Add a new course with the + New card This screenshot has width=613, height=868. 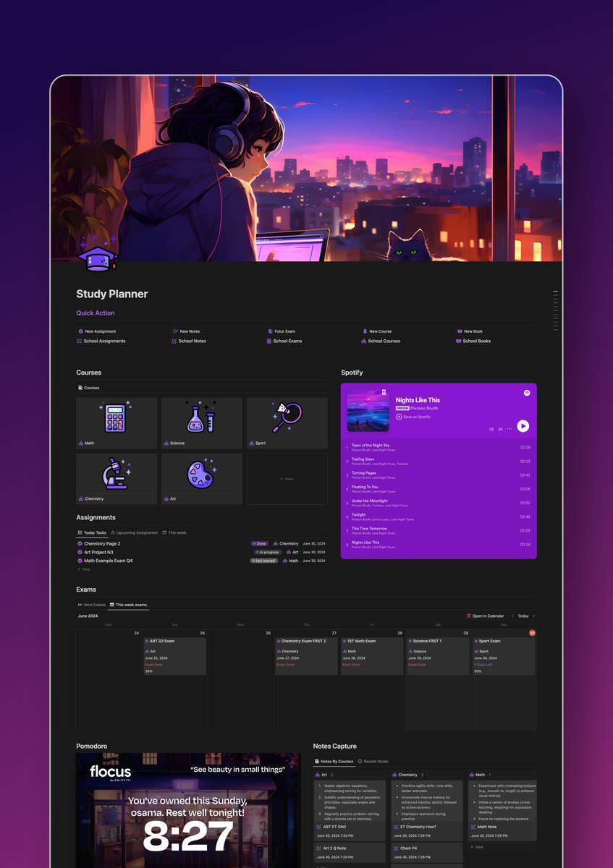coord(287,479)
